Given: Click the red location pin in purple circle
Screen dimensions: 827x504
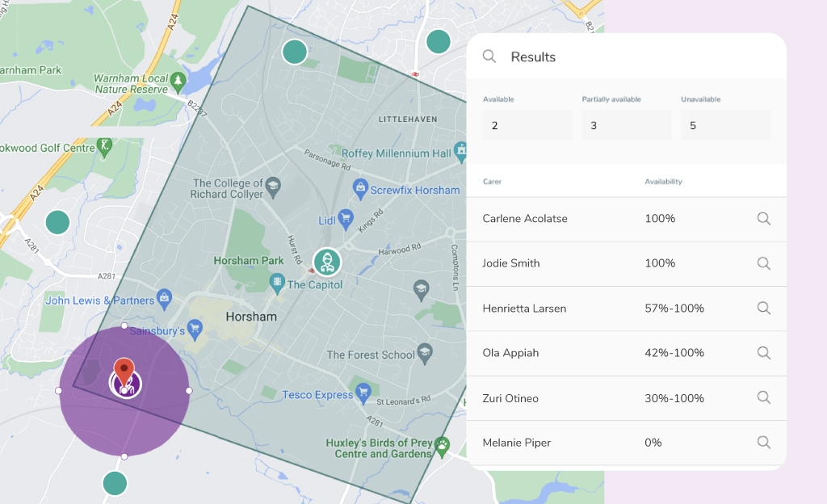Looking at the screenshot, I should point(124,372).
